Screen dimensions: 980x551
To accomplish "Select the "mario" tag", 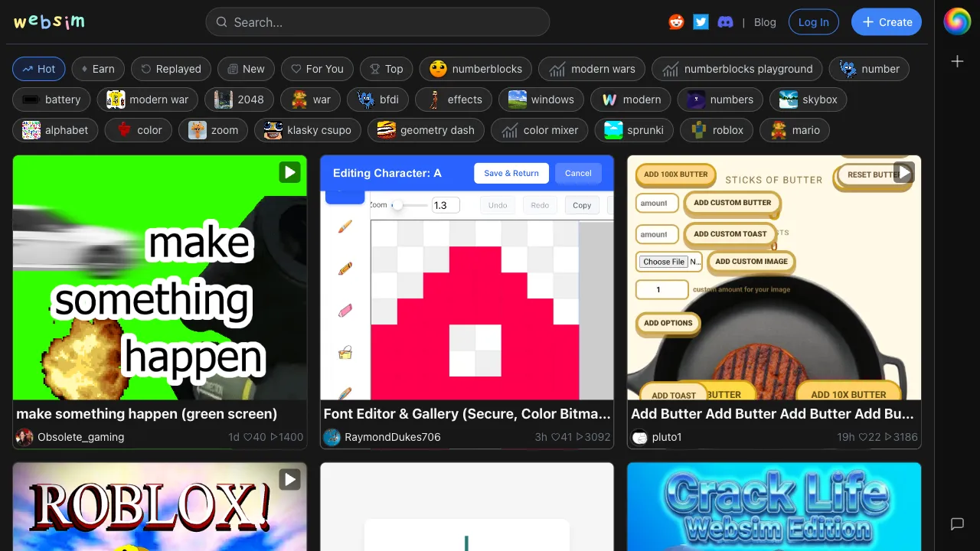I will click(x=795, y=130).
